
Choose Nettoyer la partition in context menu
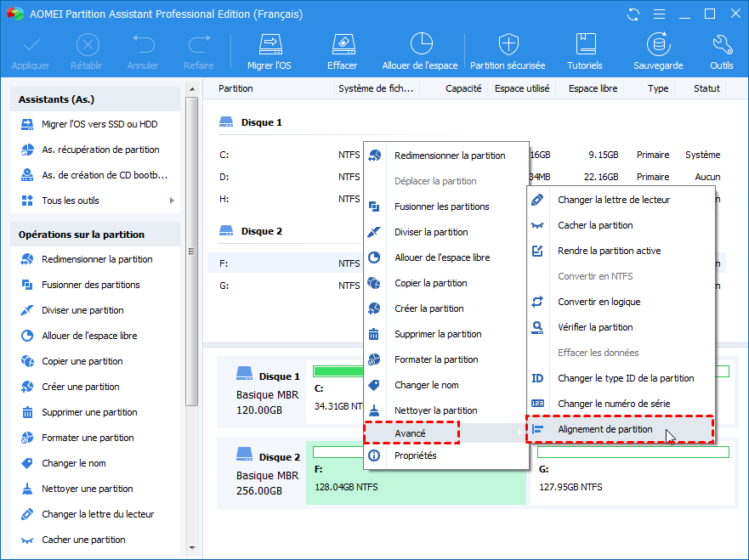click(446, 410)
